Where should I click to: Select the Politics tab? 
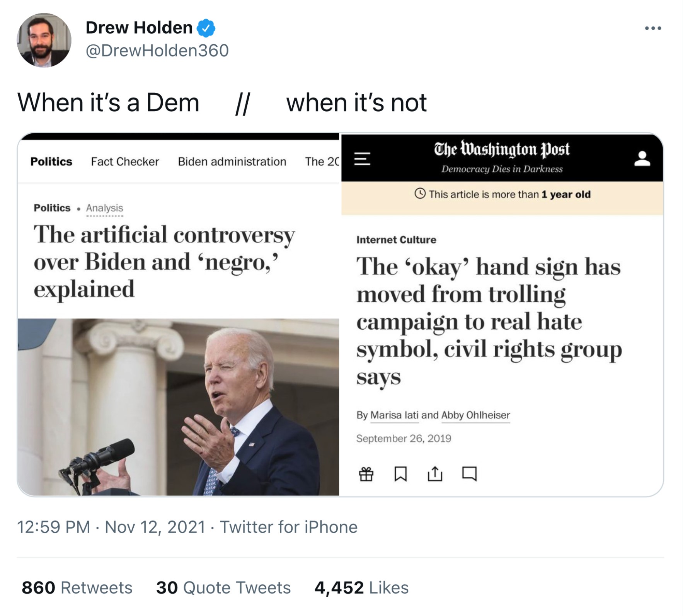[51, 162]
